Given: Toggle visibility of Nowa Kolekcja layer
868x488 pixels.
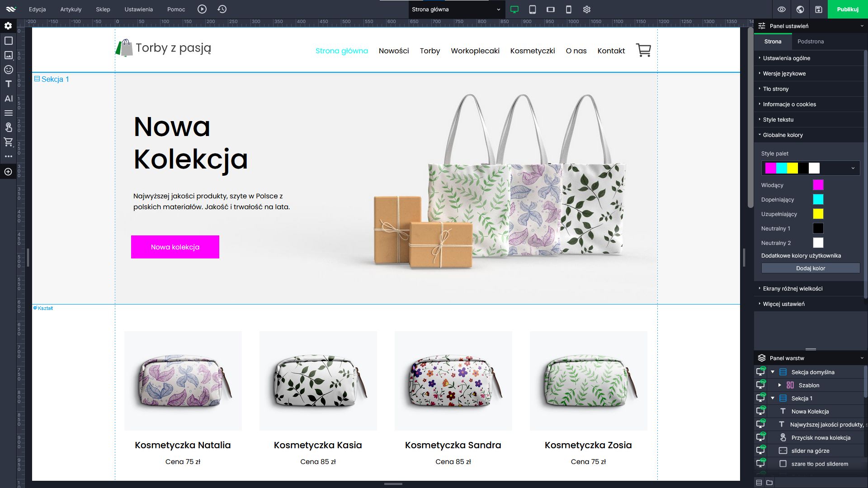Looking at the screenshot, I should coord(761,411).
